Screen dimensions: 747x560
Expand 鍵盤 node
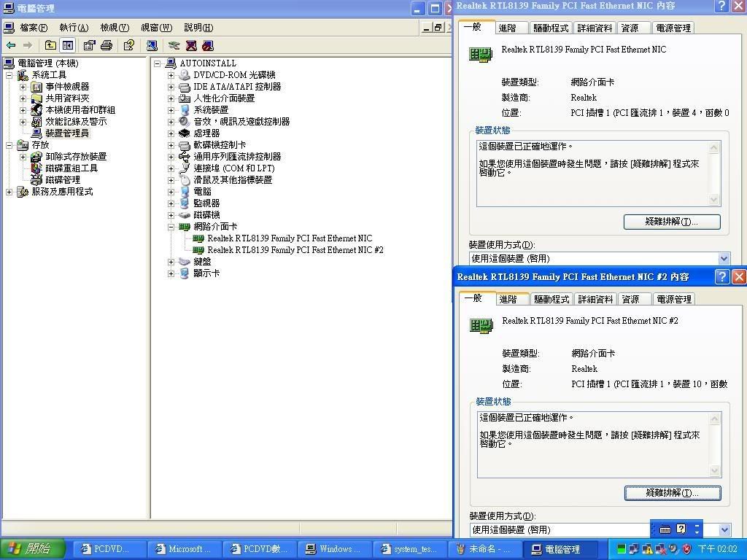pos(171,262)
